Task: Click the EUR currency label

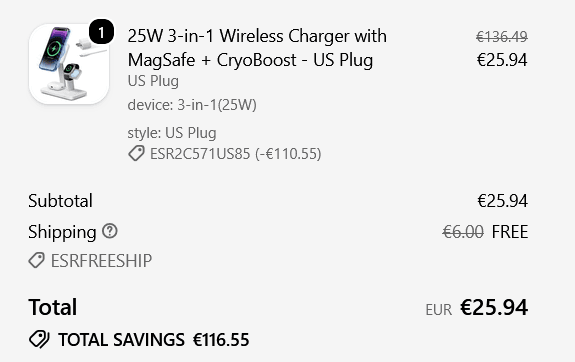Action: pyautogui.click(x=439, y=310)
